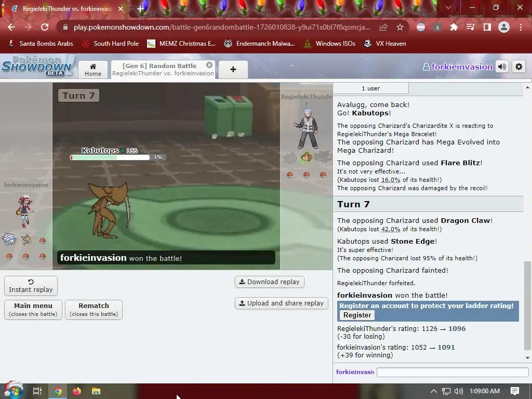This screenshot has height=399, width=532.
Task: Open File Explorer from the taskbar
Action: (x=96, y=391)
